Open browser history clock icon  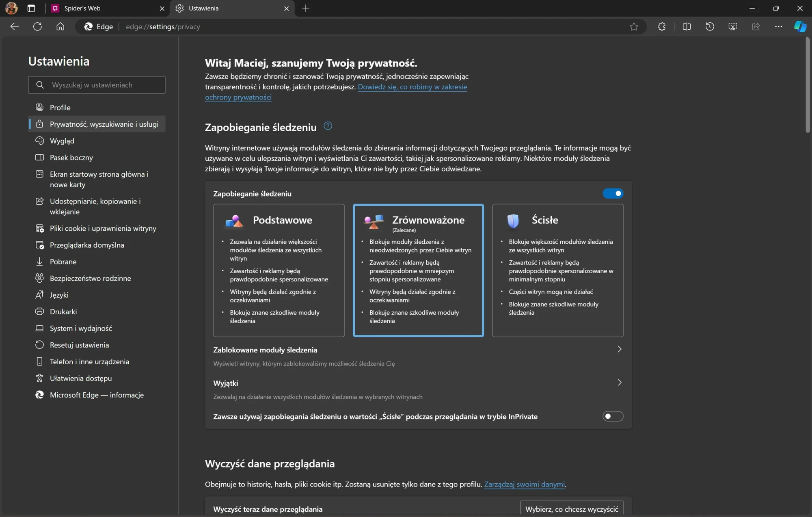pos(710,26)
